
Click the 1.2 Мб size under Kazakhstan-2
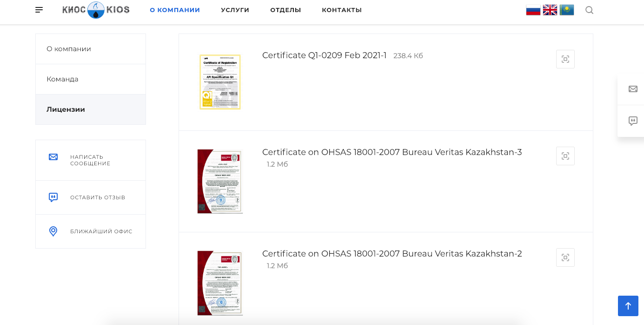click(x=278, y=266)
